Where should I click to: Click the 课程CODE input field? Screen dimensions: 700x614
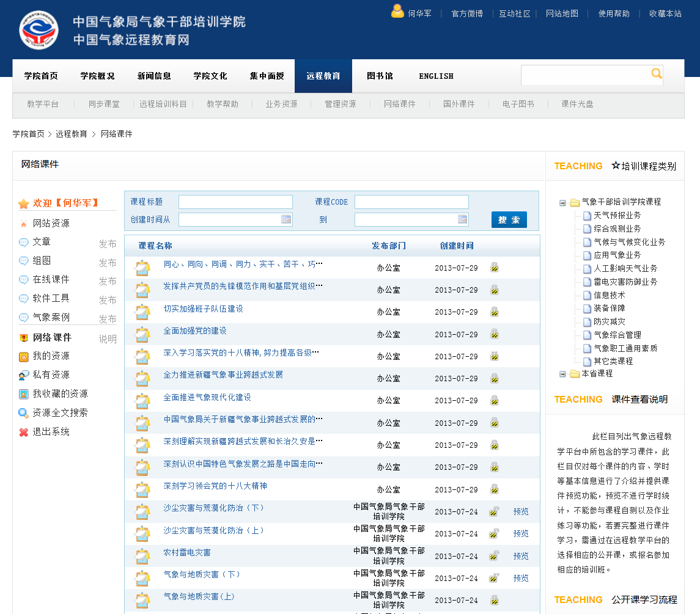(x=411, y=202)
